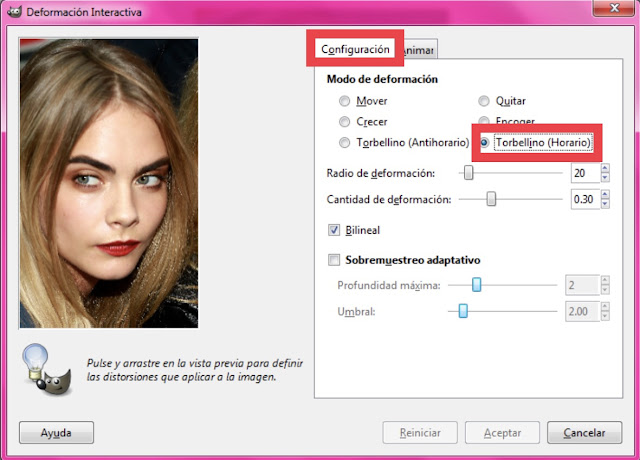Select the Mover deformation mode

pyautogui.click(x=344, y=101)
